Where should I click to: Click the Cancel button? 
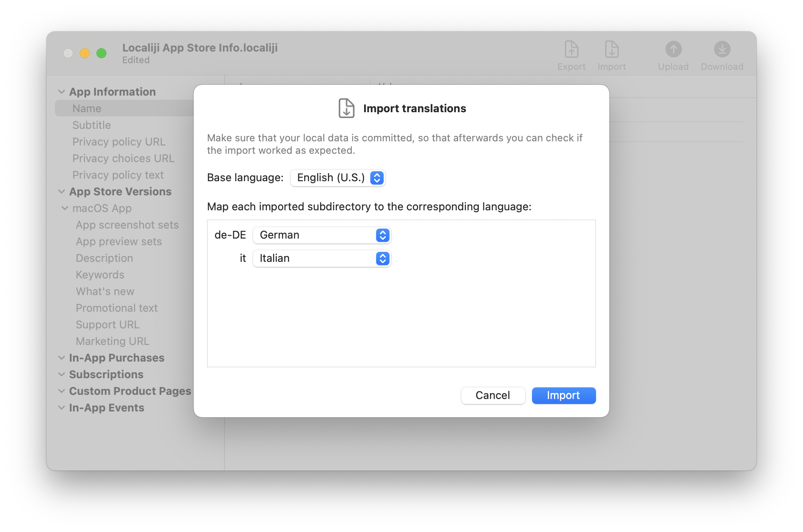tap(493, 395)
